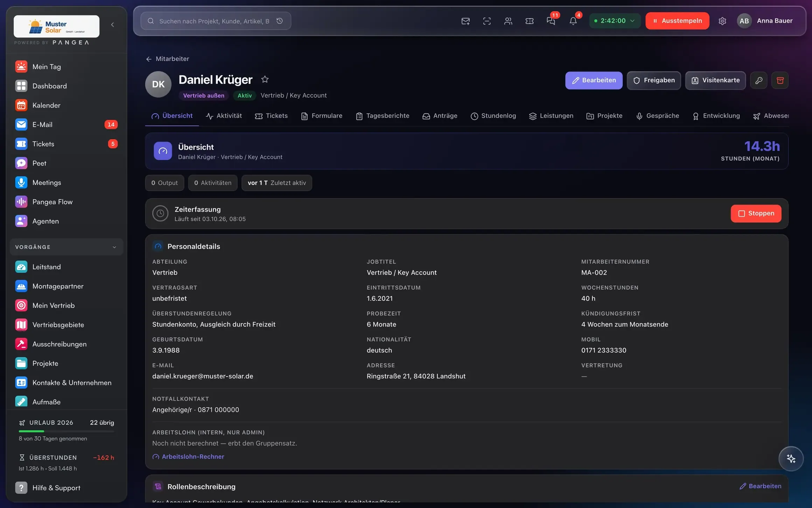The width and height of the screenshot is (812, 508).
Task: Click the Urlaub 2026 progress bar
Action: point(66,431)
